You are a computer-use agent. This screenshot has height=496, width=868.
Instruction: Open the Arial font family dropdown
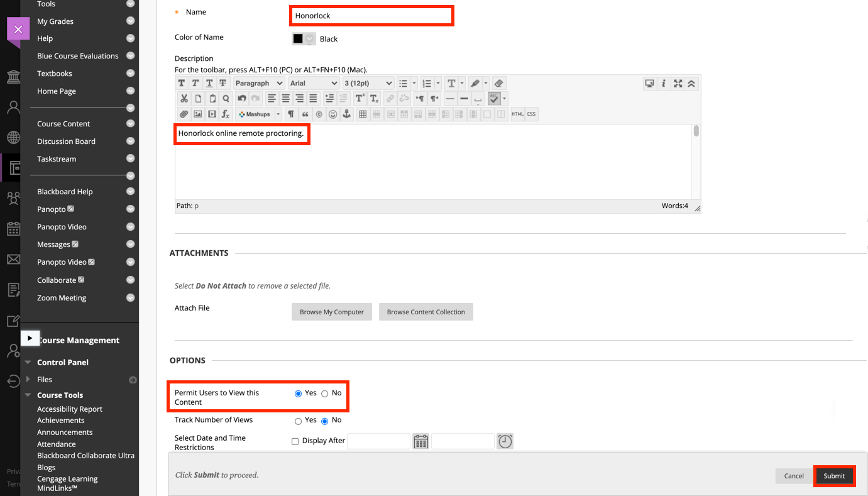click(x=314, y=83)
